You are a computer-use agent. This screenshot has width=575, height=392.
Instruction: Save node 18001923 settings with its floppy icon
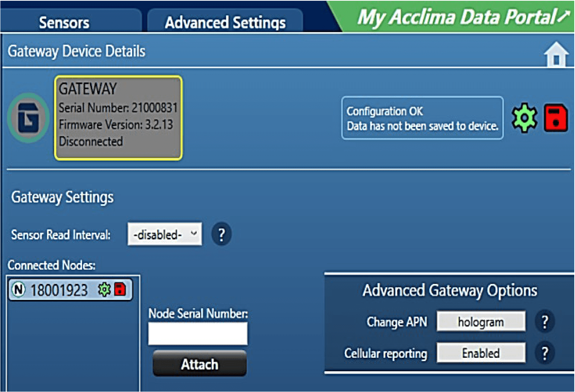point(119,289)
